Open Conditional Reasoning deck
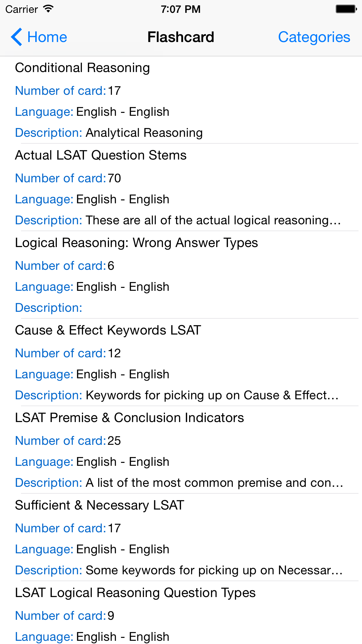 coord(82,68)
